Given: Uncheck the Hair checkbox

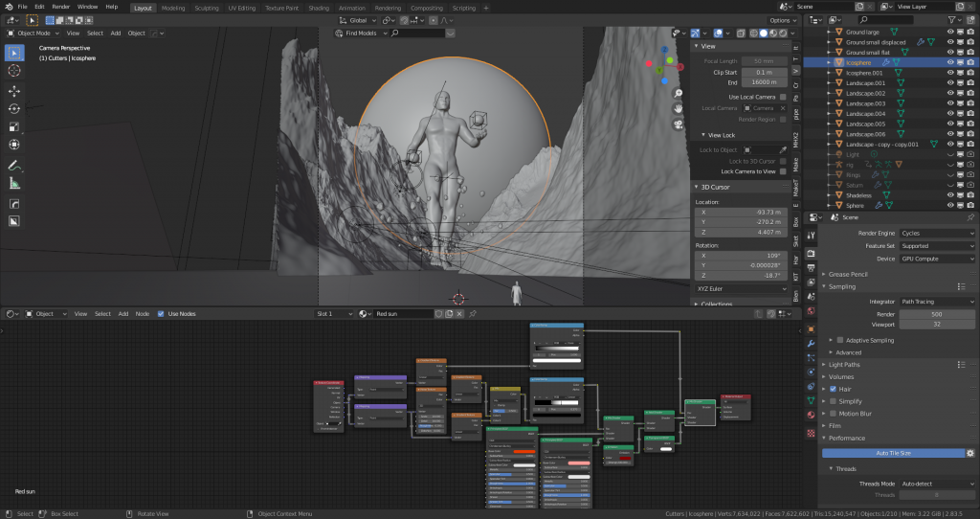Looking at the screenshot, I should click(x=833, y=389).
